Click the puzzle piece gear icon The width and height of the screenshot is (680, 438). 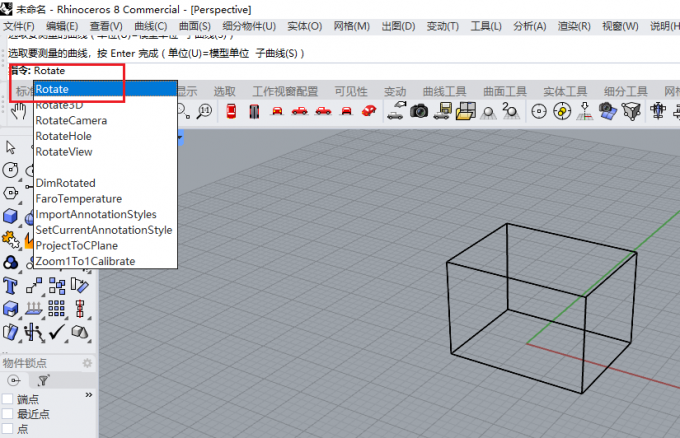(x=10, y=239)
